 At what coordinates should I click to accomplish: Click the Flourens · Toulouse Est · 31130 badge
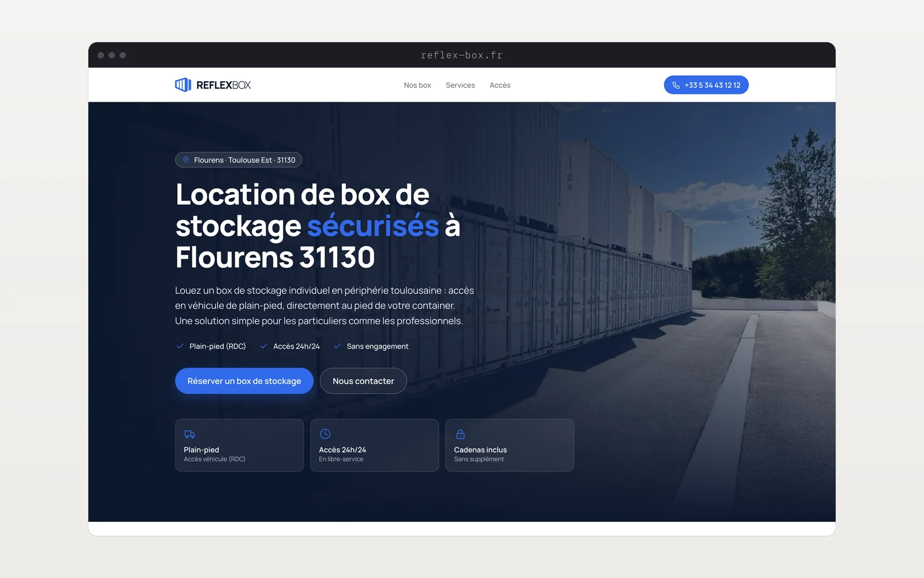coord(239,160)
